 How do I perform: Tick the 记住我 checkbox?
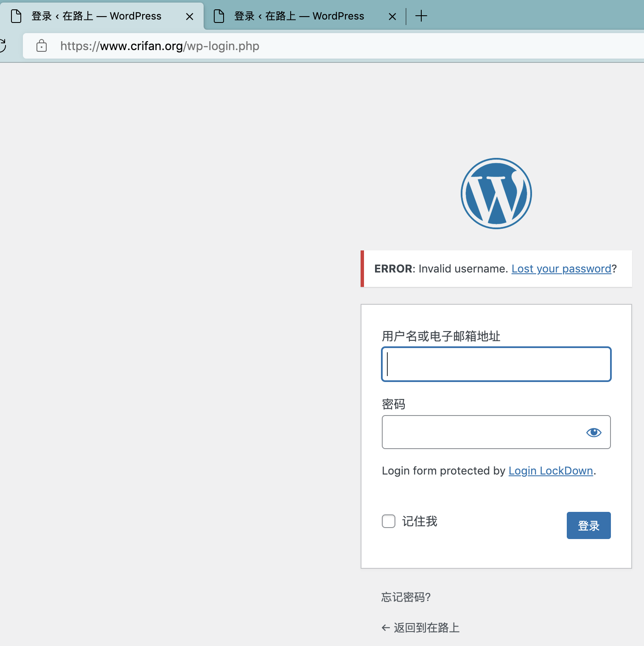click(389, 521)
